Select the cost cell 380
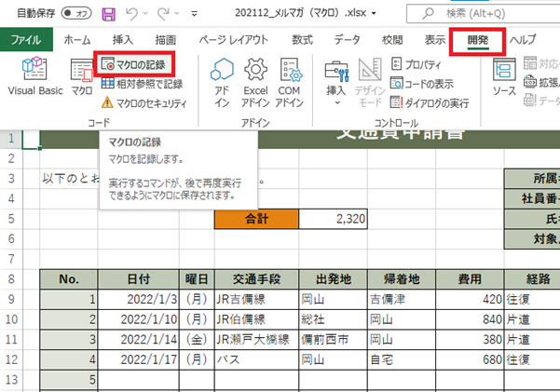 (x=470, y=340)
